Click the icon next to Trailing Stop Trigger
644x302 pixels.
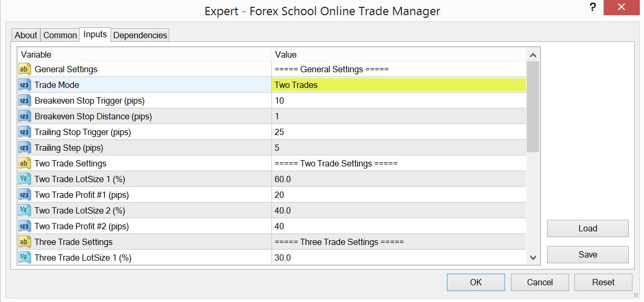(25, 132)
